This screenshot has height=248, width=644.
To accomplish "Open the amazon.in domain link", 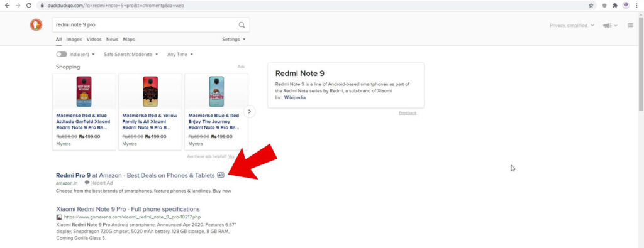I will coord(67,183).
